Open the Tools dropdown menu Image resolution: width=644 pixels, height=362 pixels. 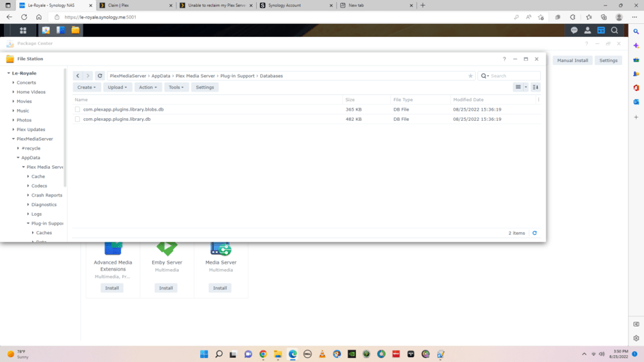click(176, 87)
